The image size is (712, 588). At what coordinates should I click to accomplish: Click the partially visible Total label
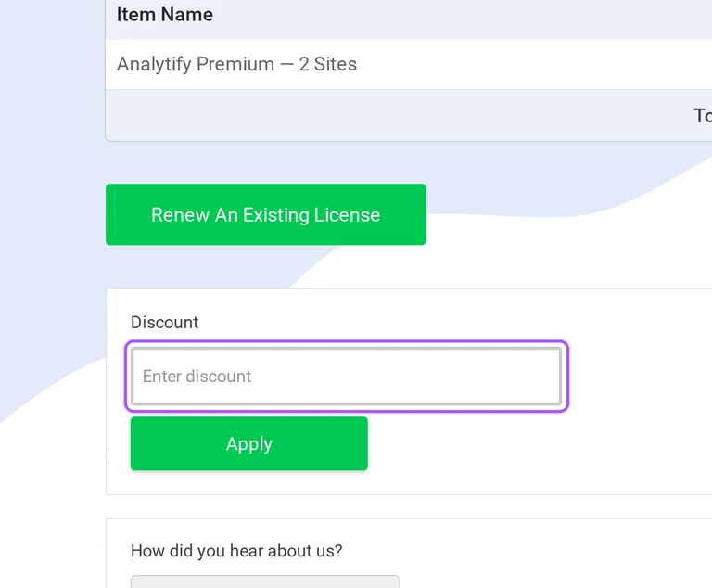click(703, 115)
